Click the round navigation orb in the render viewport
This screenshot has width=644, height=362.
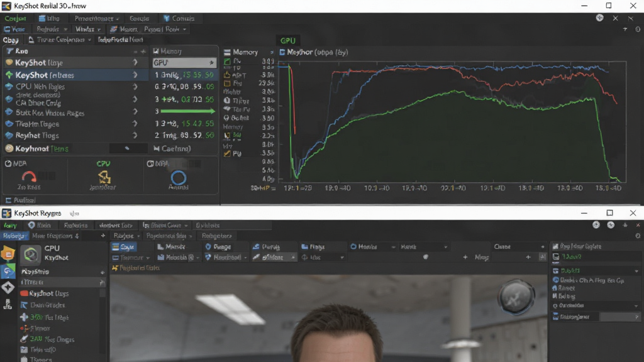[x=516, y=297]
